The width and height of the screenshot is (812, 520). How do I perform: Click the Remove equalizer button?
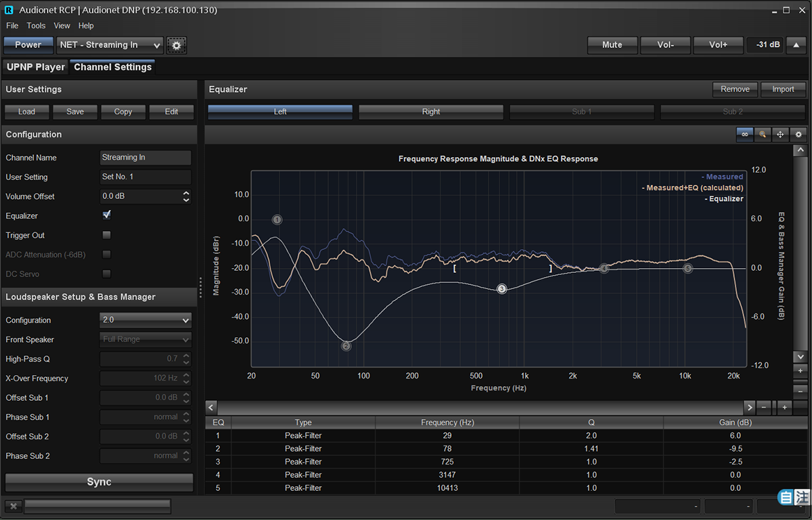(735, 89)
